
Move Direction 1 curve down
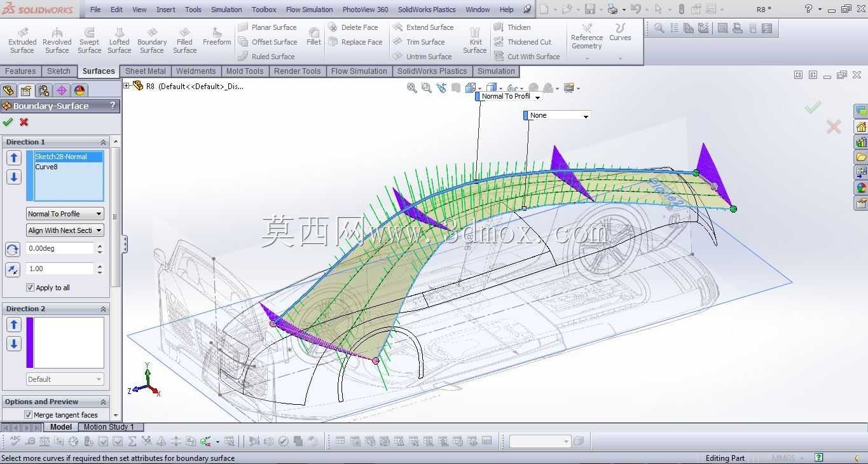coord(14,177)
